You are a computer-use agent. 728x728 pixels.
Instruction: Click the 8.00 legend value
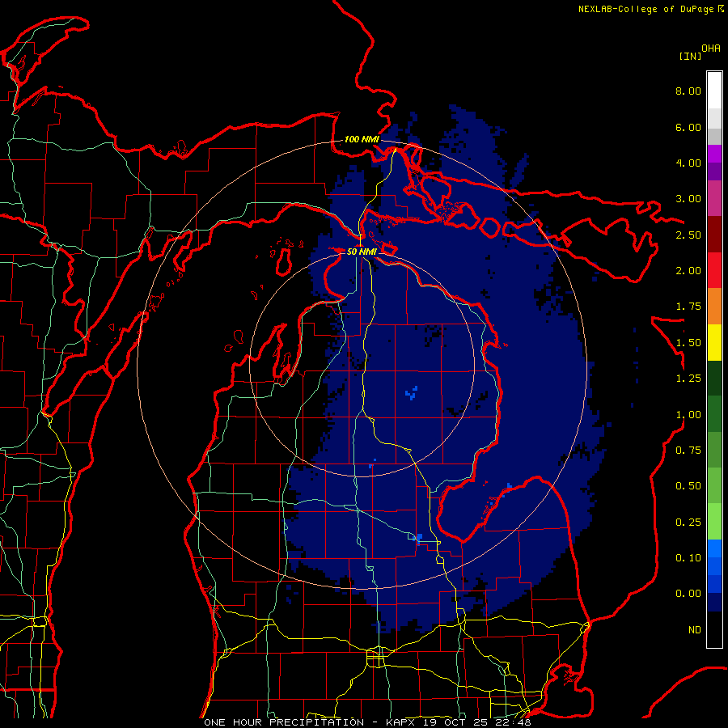(x=688, y=91)
